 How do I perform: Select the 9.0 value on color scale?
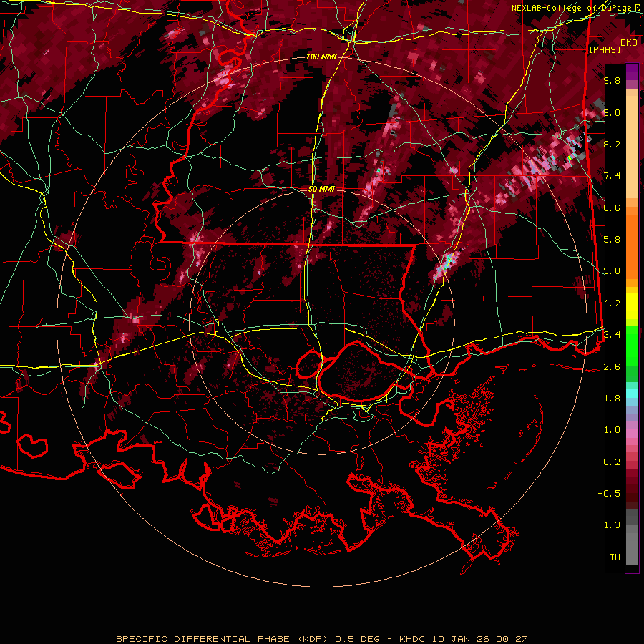pyautogui.click(x=612, y=112)
